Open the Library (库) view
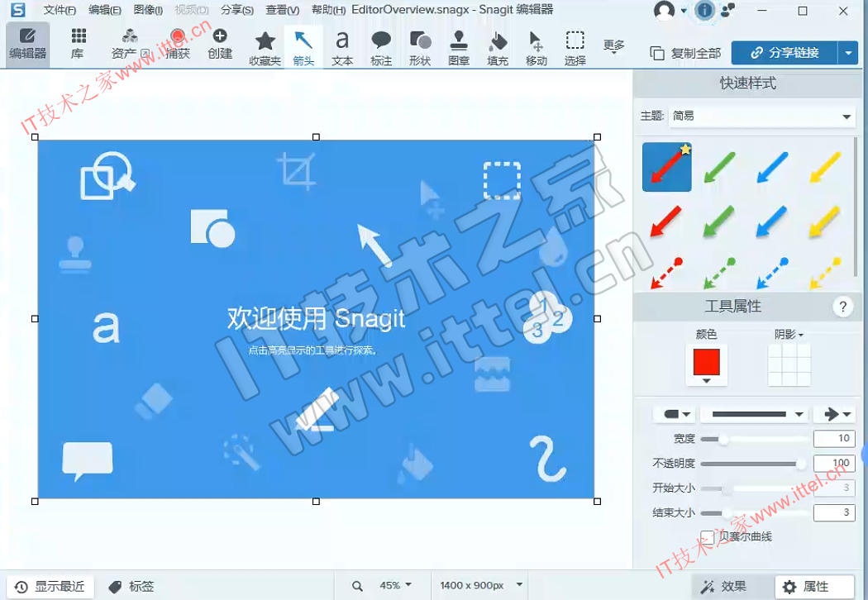The height and width of the screenshot is (600, 868). point(78,44)
